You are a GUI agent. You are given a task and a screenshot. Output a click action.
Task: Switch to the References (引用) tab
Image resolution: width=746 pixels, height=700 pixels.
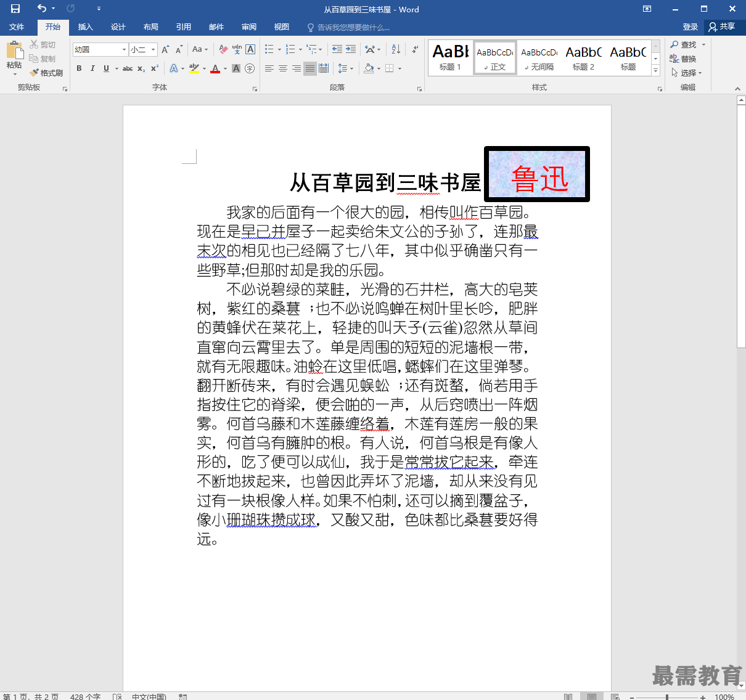(x=183, y=27)
